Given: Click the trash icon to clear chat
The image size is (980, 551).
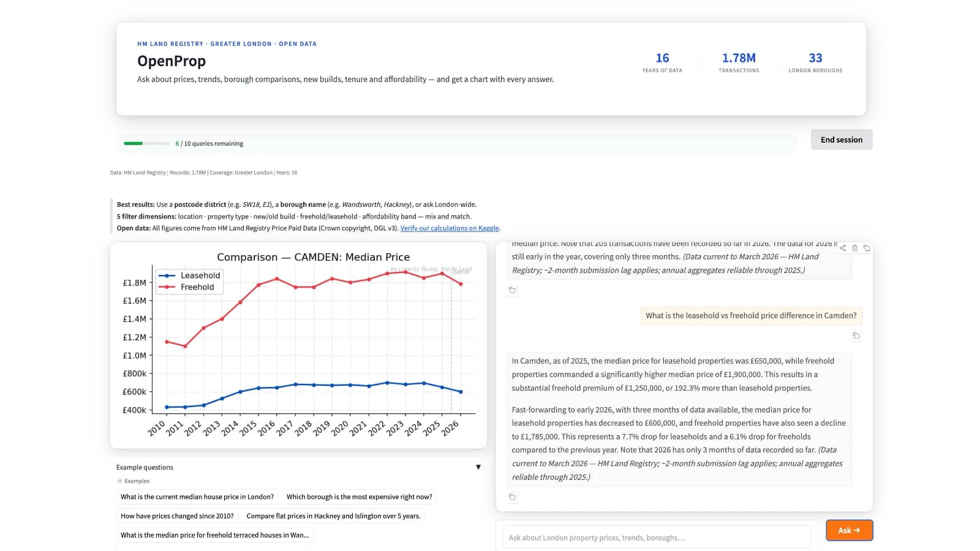Looking at the screenshot, I should (855, 248).
